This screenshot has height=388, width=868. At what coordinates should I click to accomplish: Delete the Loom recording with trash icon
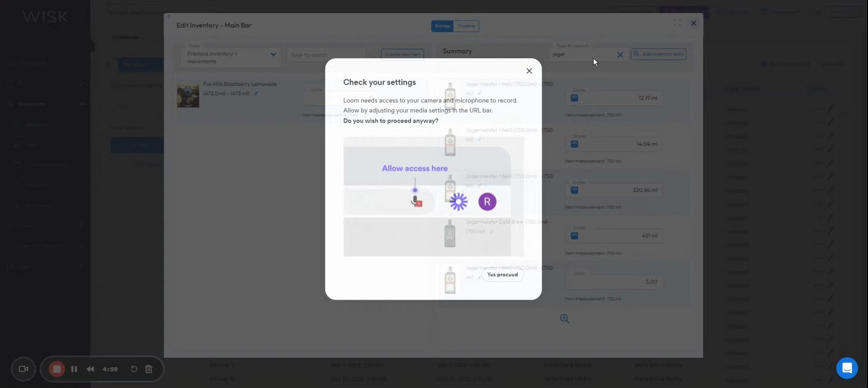(149, 369)
